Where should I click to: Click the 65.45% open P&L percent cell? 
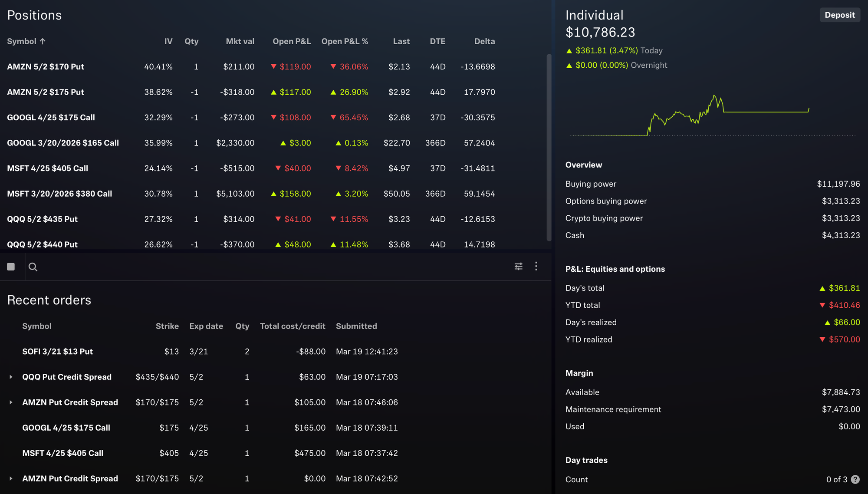tap(349, 117)
